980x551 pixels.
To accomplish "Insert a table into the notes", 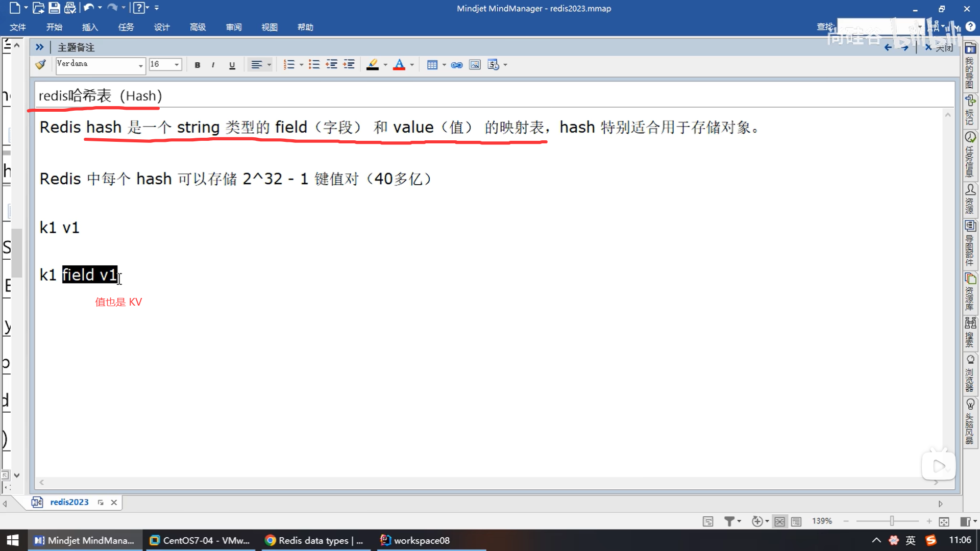I will click(432, 65).
